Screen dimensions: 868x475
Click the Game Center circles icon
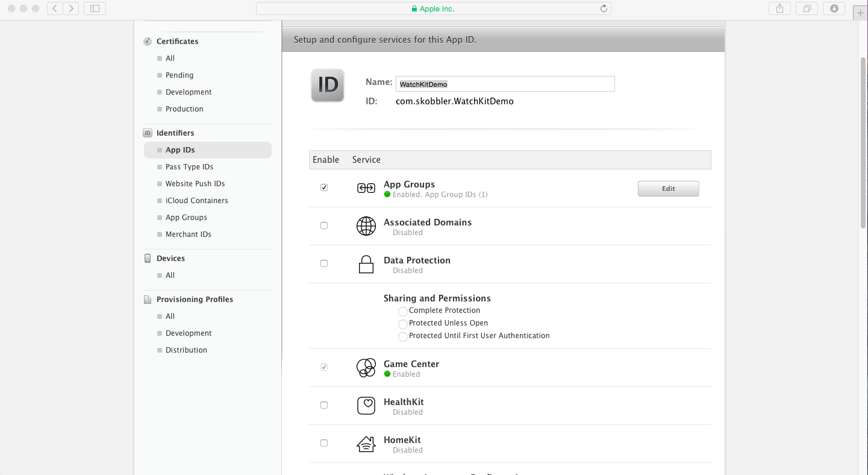[366, 368]
